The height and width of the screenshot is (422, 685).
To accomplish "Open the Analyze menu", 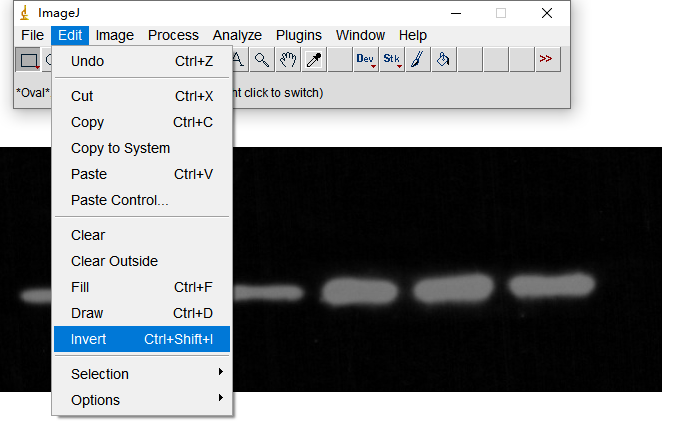I will (237, 35).
